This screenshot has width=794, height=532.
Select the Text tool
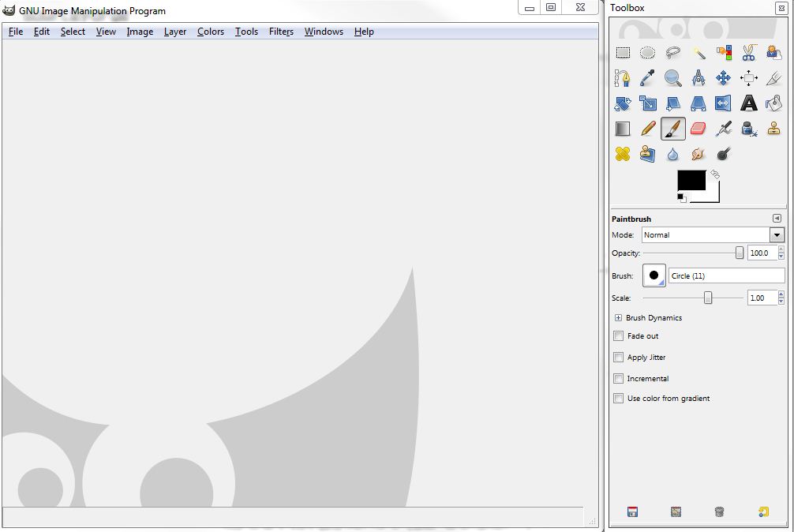748,103
